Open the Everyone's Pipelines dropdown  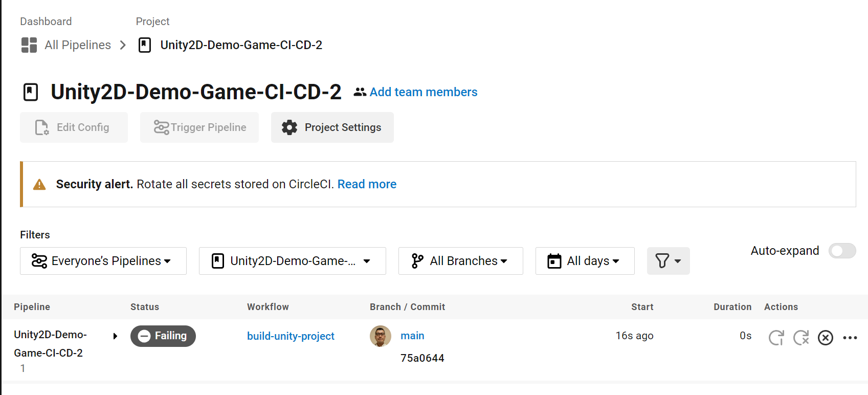pyautogui.click(x=103, y=261)
